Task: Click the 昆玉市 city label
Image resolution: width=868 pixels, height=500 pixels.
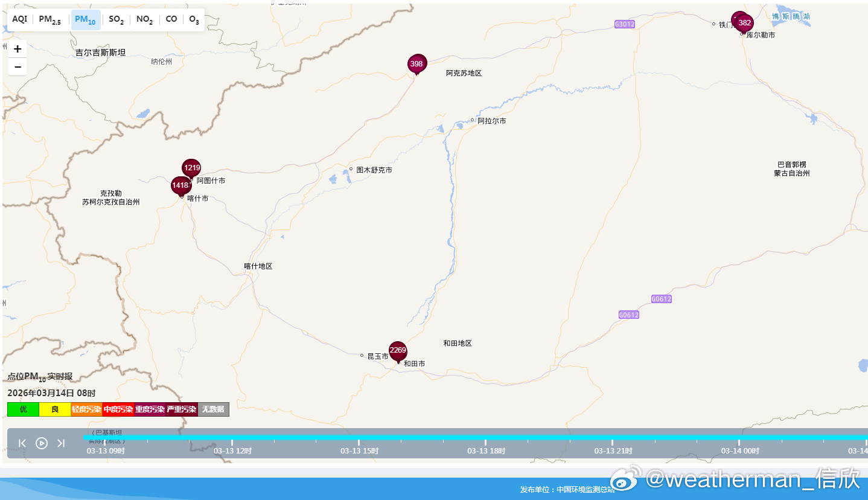Action: pos(378,357)
